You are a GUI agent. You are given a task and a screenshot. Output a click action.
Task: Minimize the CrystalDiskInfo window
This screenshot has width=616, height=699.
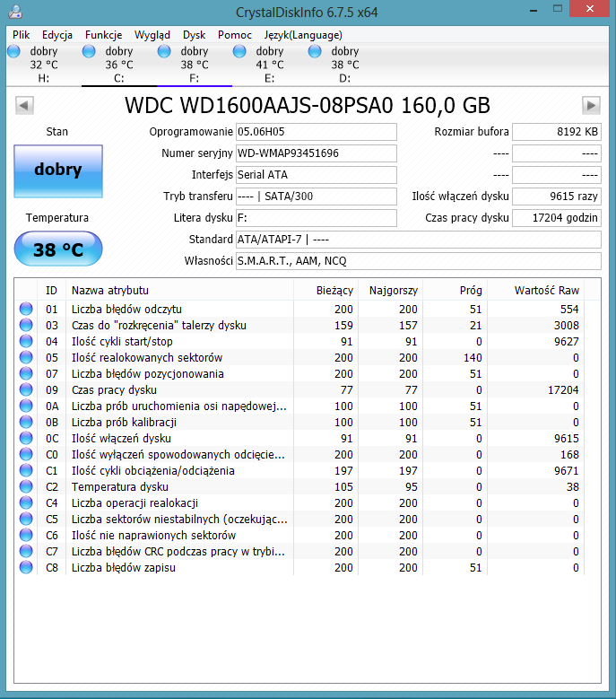pyautogui.click(x=534, y=10)
